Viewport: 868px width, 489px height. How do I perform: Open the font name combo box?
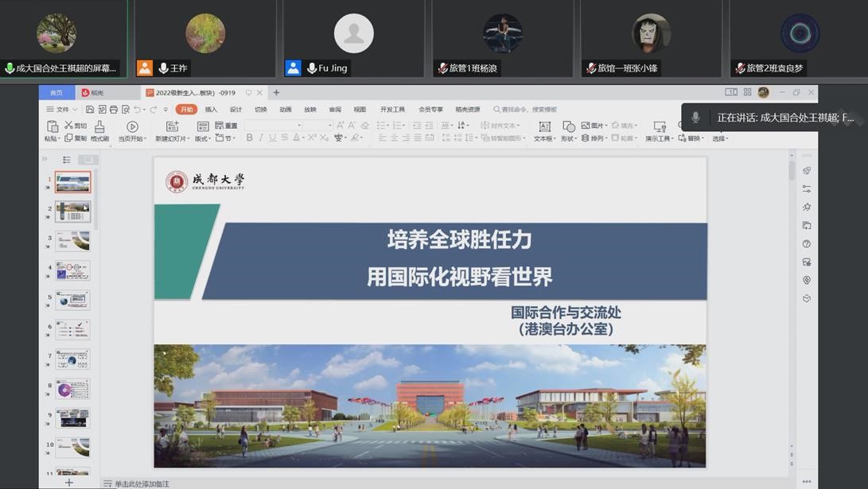273,126
